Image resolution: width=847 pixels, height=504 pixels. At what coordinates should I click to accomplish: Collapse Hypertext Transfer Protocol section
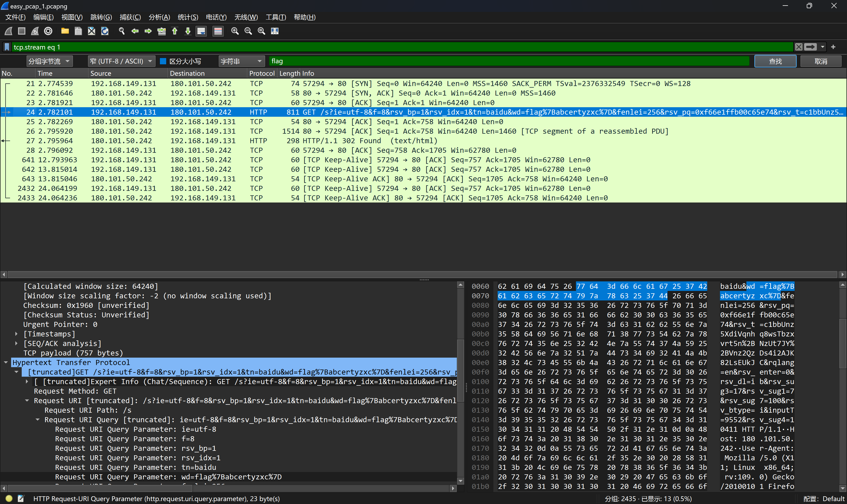(x=6, y=362)
